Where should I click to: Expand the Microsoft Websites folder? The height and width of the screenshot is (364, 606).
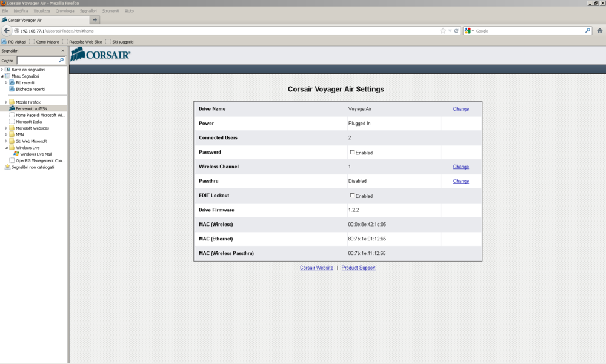tap(6, 128)
